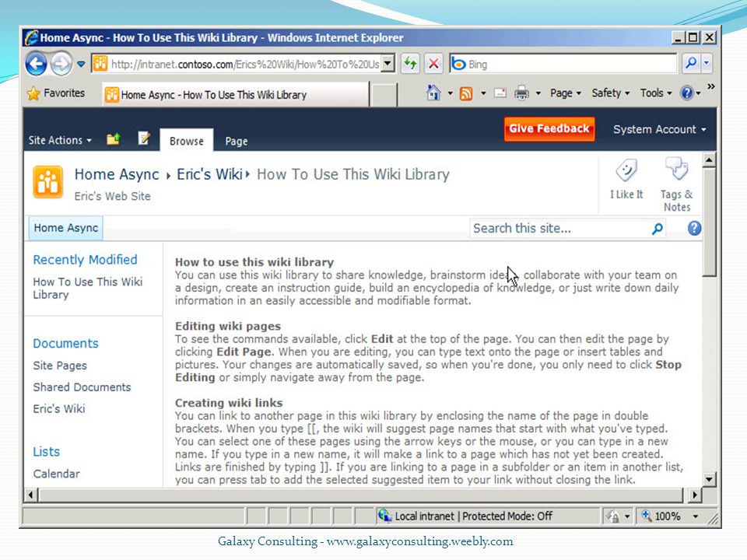Click the orange site logo icon
The width and height of the screenshot is (747, 560).
tap(47, 182)
